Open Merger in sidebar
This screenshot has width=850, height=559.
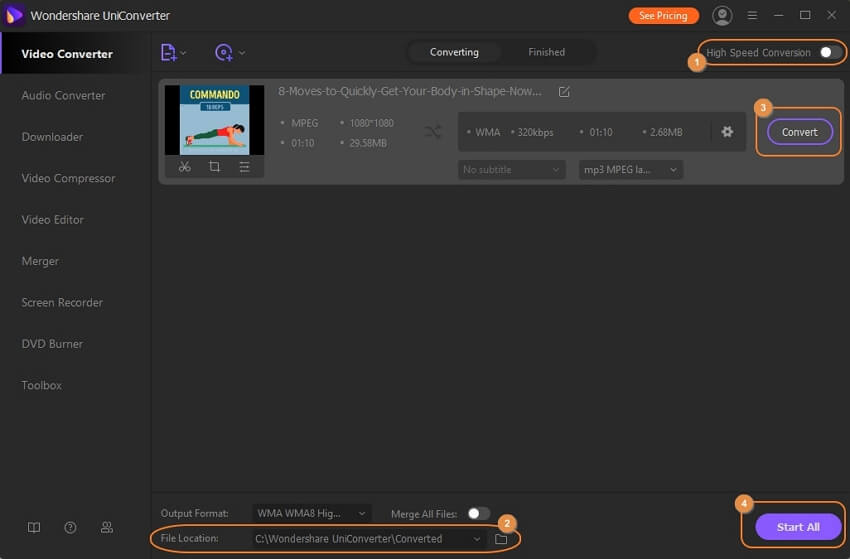40,261
